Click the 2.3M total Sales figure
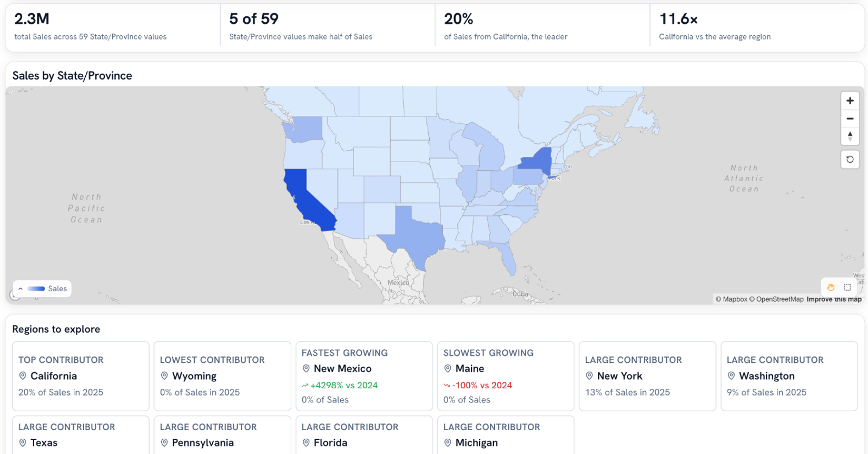The image size is (868, 454). pos(32,19)
